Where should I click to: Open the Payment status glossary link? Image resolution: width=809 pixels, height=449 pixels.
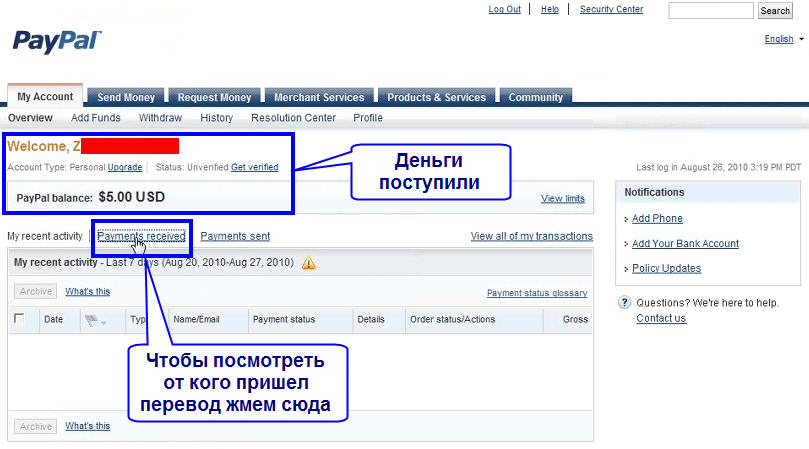point(537,293)
